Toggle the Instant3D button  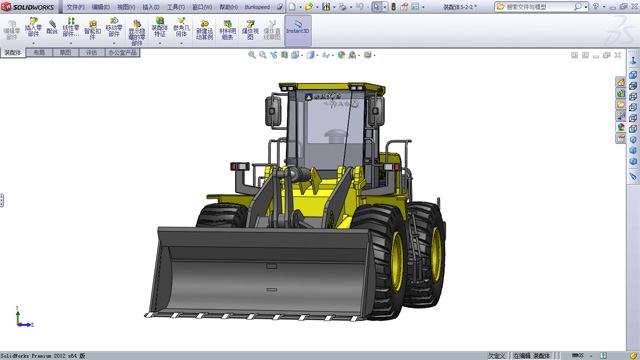[x=298, y=31]
